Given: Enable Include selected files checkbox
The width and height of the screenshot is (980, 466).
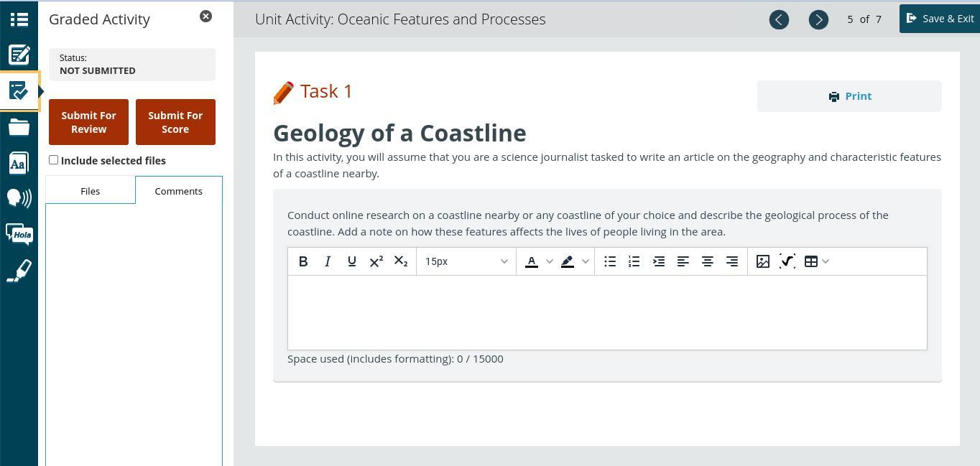Looking at the screenshot, I should tap(53, 160).
